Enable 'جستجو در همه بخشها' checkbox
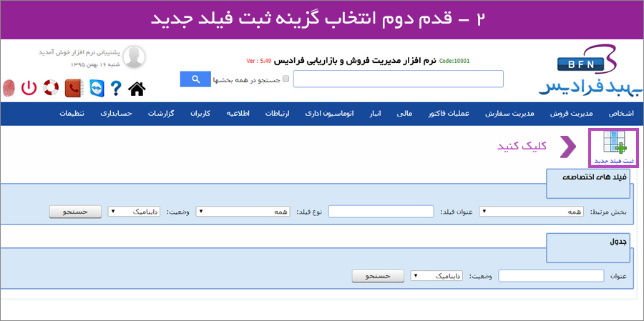644x321 pixels. (x=286, y=79)
